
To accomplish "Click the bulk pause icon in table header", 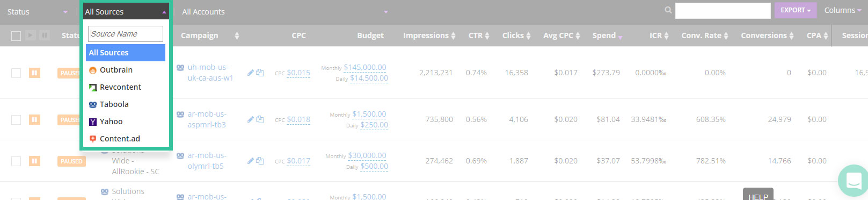I will point(45,35).
